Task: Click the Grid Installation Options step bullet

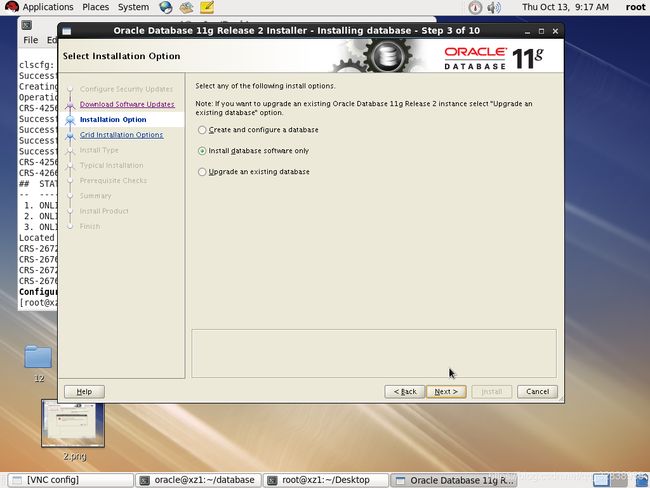Action: pyautogui.click(x=70, y=135)
